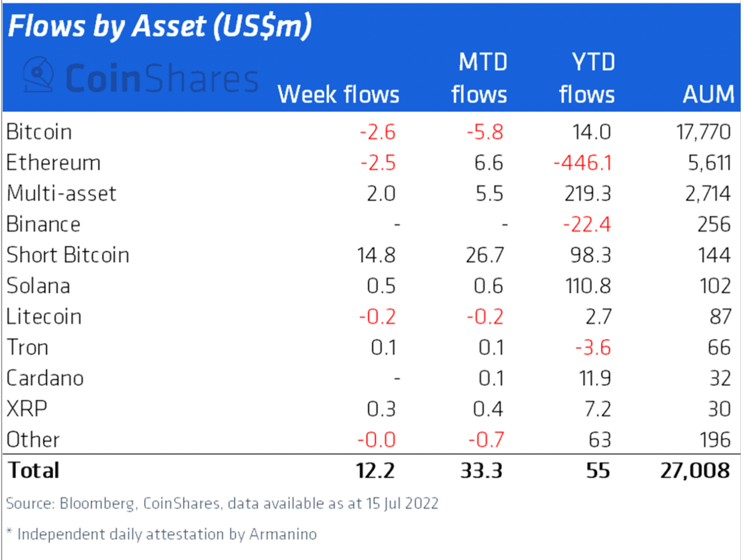Click the Multi-asset row label

[61, 193]
